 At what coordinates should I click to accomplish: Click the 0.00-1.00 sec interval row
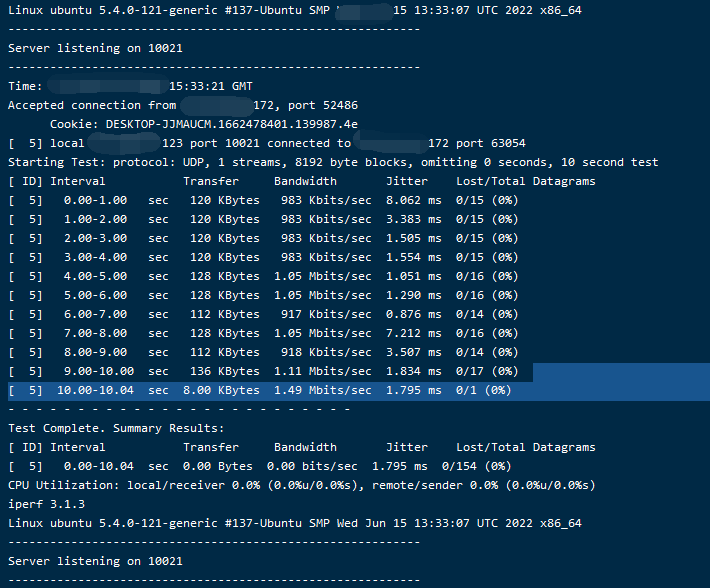(x=263, y=200)
